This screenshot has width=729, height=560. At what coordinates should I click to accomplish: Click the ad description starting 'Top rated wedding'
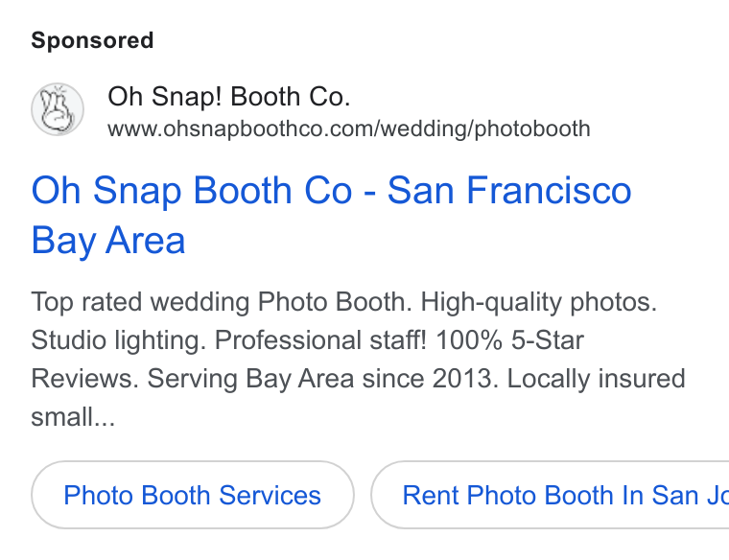click(358, 360)
